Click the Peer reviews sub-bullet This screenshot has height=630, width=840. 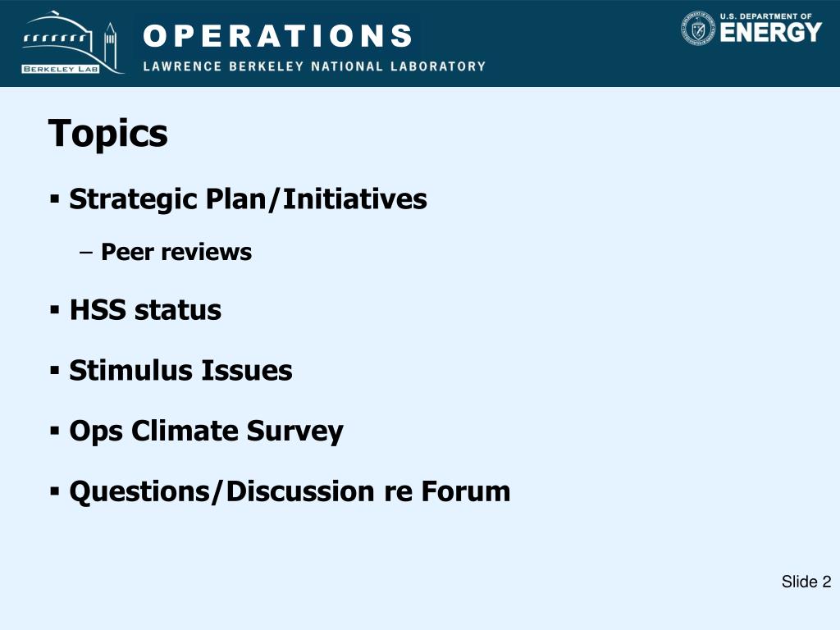tap(176, 252)
